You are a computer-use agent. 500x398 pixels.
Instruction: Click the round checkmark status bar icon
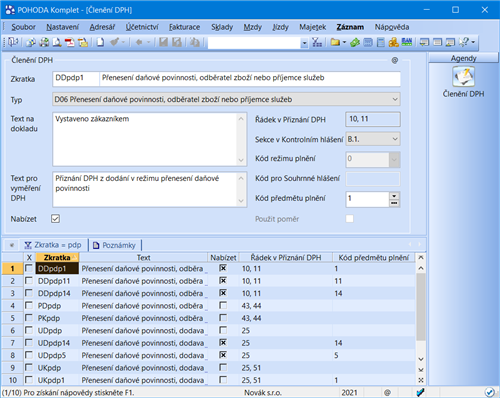tap(489, 392)
